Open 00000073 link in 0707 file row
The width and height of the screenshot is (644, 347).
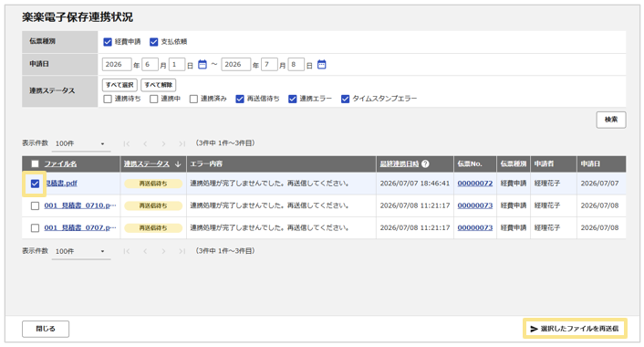coord(474,227)
